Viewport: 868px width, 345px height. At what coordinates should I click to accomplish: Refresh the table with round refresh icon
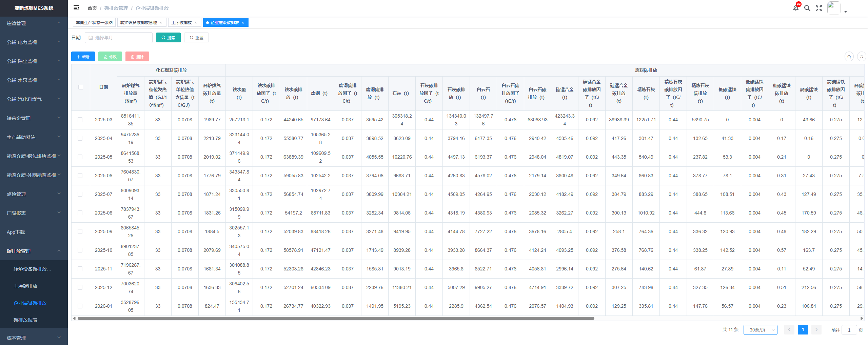[x=862, y=57]
